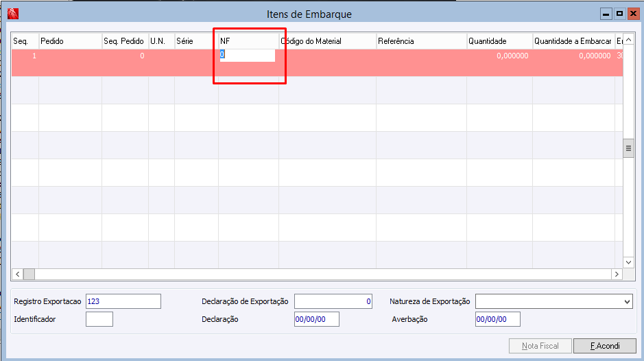644x361 pixels.
Task: Click the Seq. column header
Action: [x=25, y=41]
